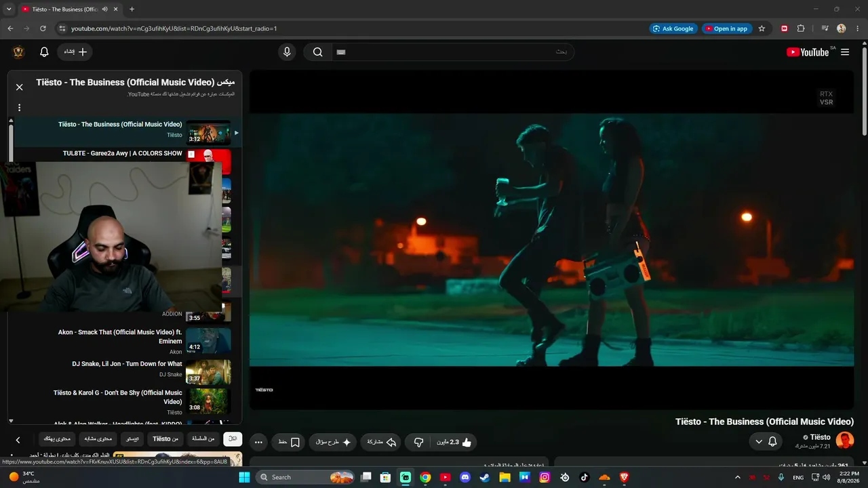The width and height of the screenshot is (868, 488).
Task: View site information icon in address bar
Action: [x=62, y=28]
